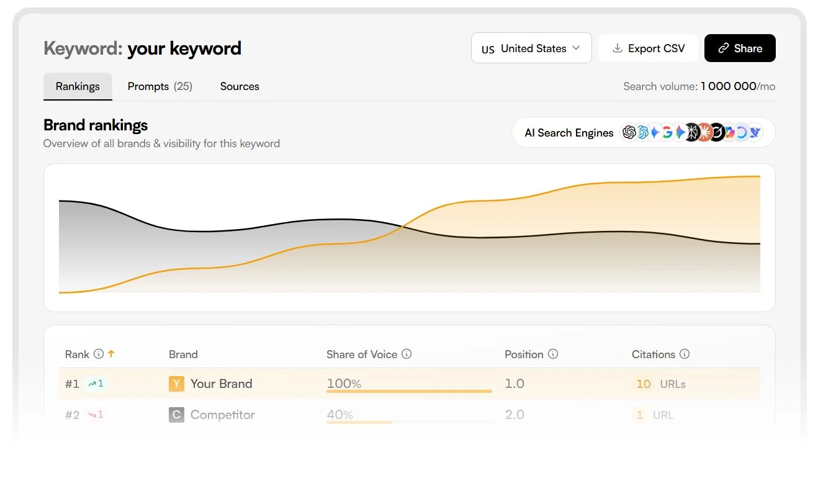Click the Meta AI ring icon

coord(742,132)
